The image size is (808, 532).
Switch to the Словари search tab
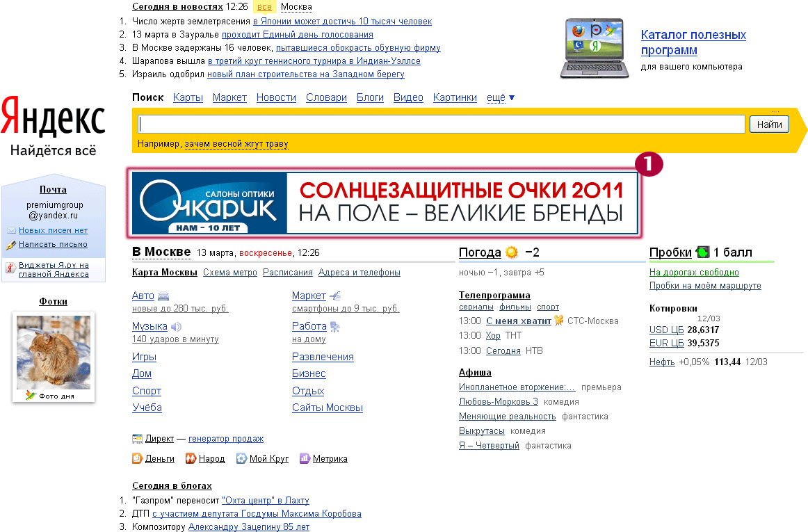(326, 97)
